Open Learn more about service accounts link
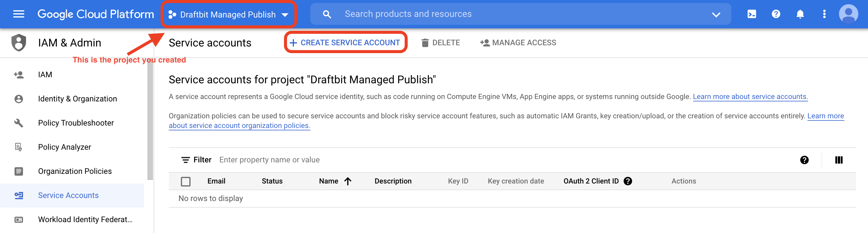Screen dimensions: 868x233 [x=750, y=97]
